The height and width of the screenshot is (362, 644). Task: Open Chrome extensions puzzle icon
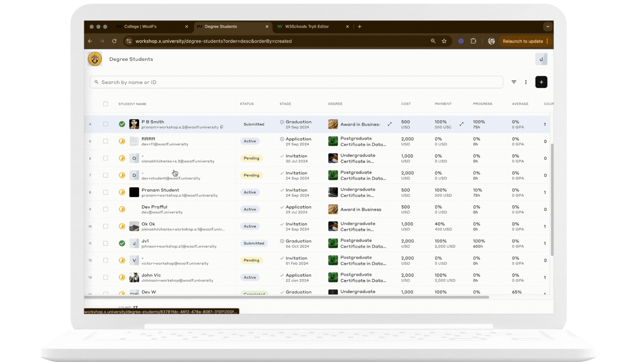(x=473, y=41)
